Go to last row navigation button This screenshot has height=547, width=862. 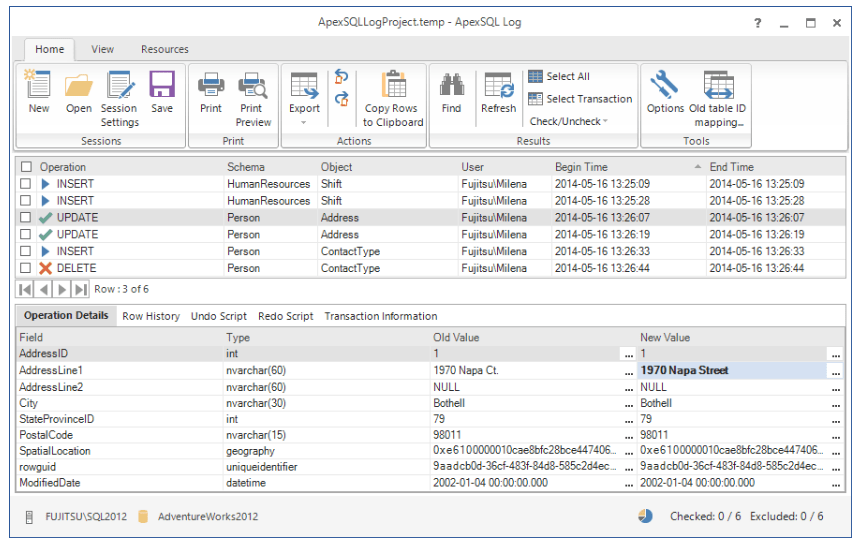(x=80, y=289)
